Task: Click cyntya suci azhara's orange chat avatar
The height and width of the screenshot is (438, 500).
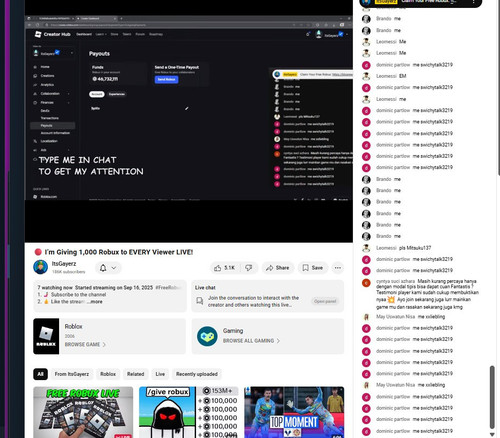Action: click(366, 283)
